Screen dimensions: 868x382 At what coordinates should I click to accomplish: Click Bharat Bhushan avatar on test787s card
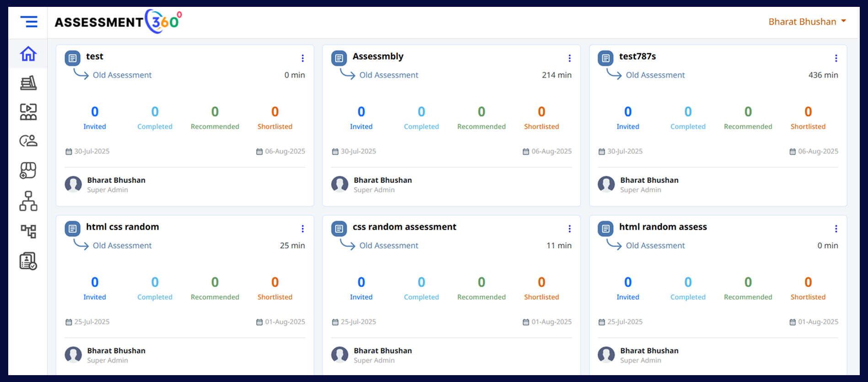(606, 184)
